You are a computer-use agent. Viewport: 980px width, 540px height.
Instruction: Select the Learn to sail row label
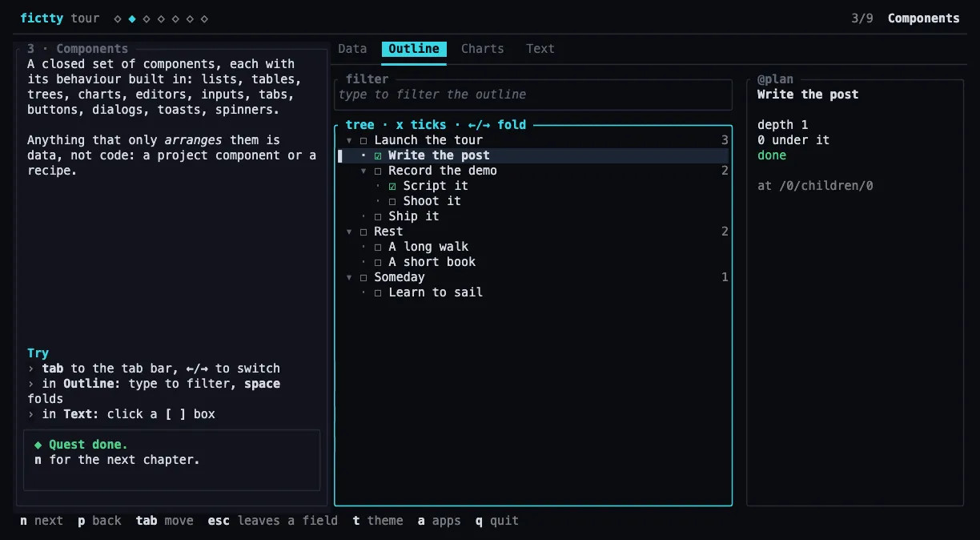436,292
